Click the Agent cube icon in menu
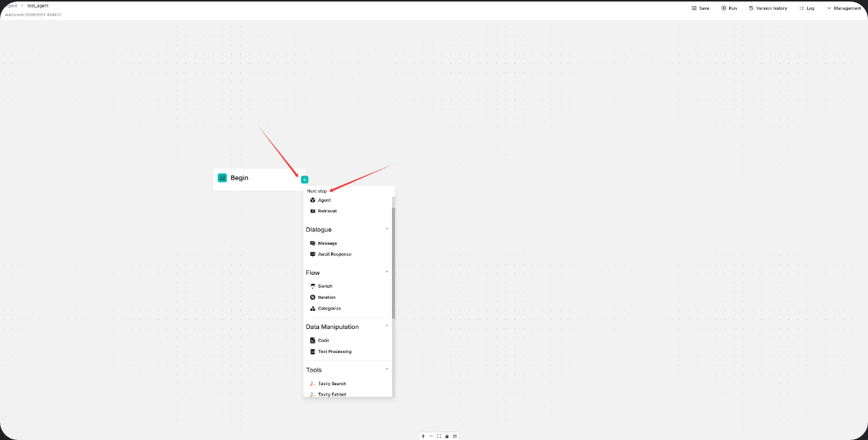868x440 pixels. 312,200
